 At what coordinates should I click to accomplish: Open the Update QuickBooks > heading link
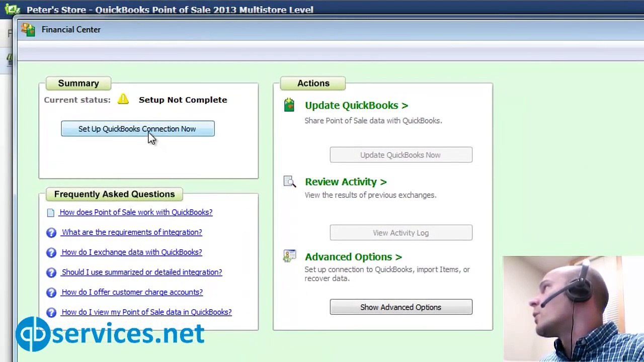[x=356, y=105]
